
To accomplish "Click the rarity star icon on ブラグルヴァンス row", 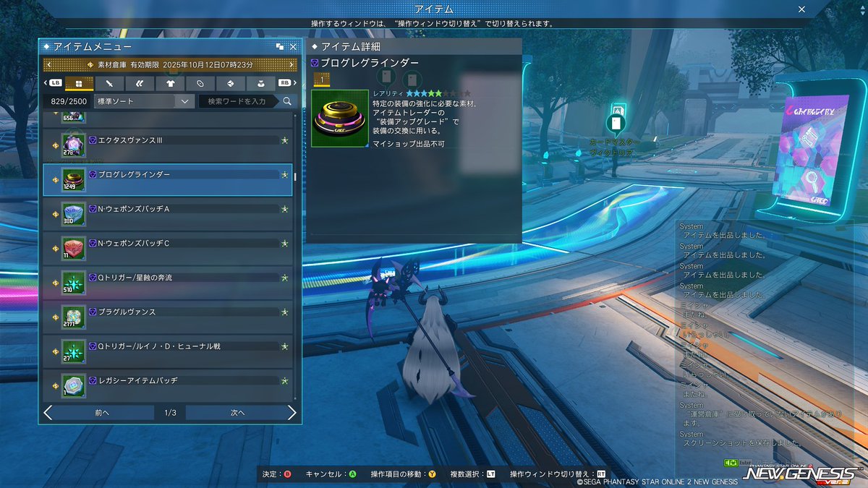I will pos(285,312).
